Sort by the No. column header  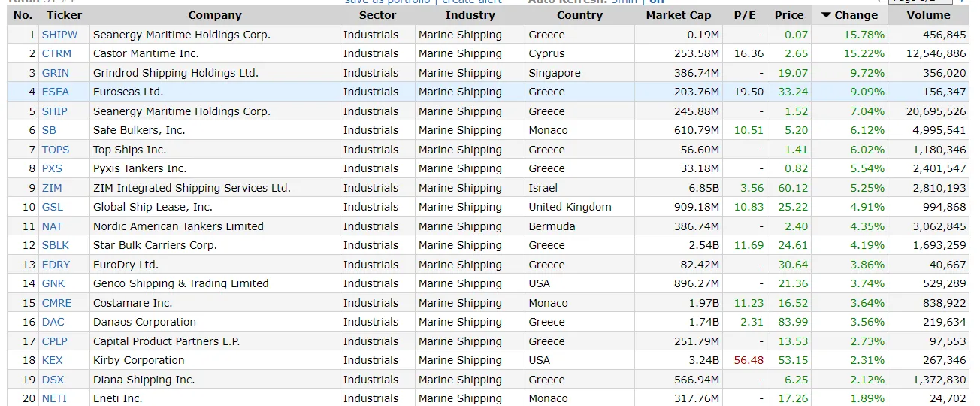click(x=23, y=15)
